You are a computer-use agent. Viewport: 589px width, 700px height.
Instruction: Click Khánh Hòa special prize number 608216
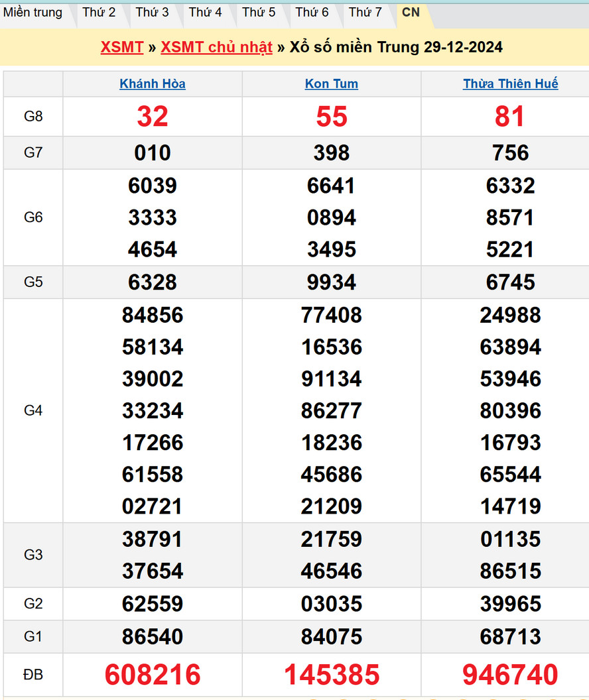pyautogui.click(x=153, y=675)
